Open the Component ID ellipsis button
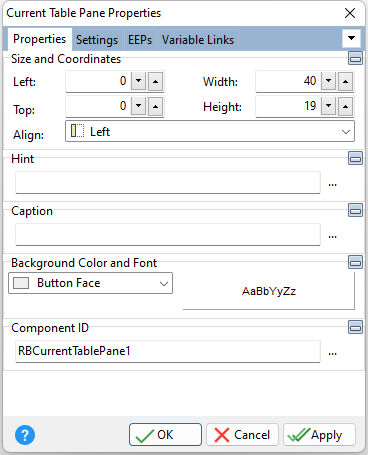 click(332, 353)
